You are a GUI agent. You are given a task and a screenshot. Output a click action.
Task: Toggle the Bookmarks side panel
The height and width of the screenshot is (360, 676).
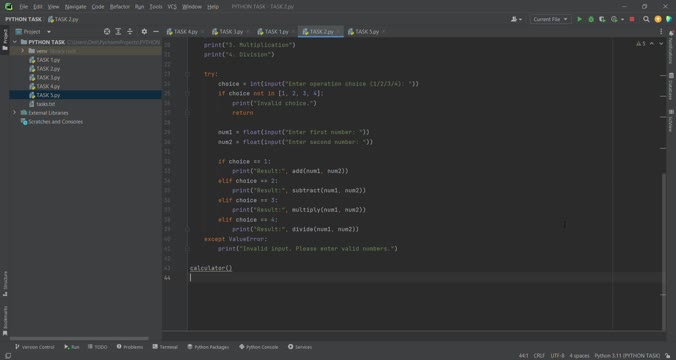coord(5,320)
